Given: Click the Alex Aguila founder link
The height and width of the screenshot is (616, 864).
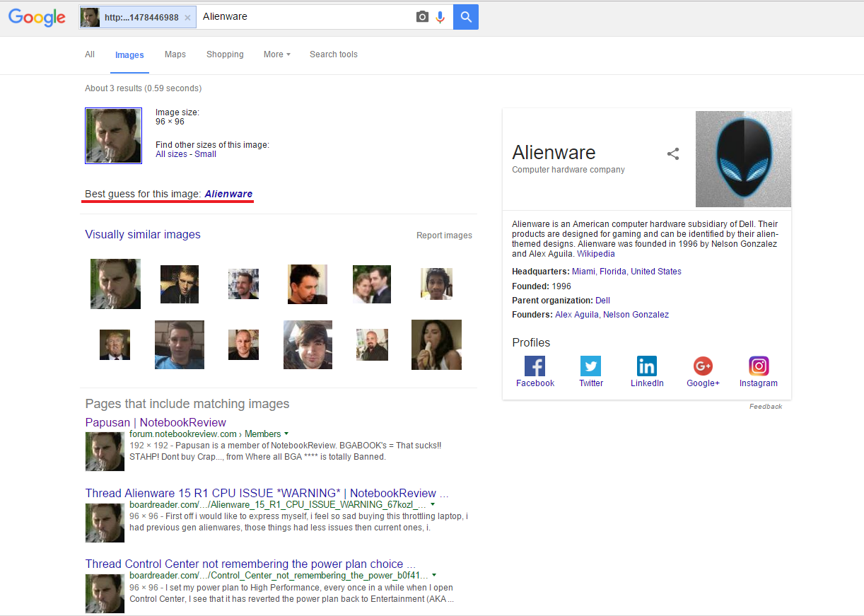Looking at the screenshot, I should click(578, 315).
